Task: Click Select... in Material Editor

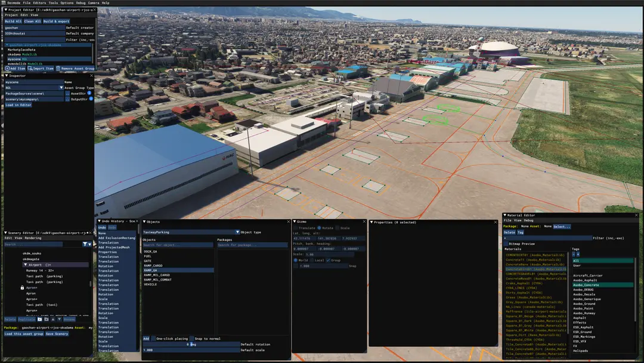Action: 562,226
